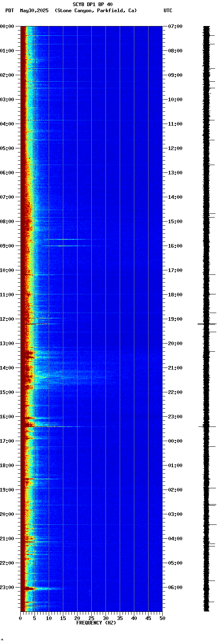Click the PDT time label '09:00'
The image size is (224, 644).
7,246
